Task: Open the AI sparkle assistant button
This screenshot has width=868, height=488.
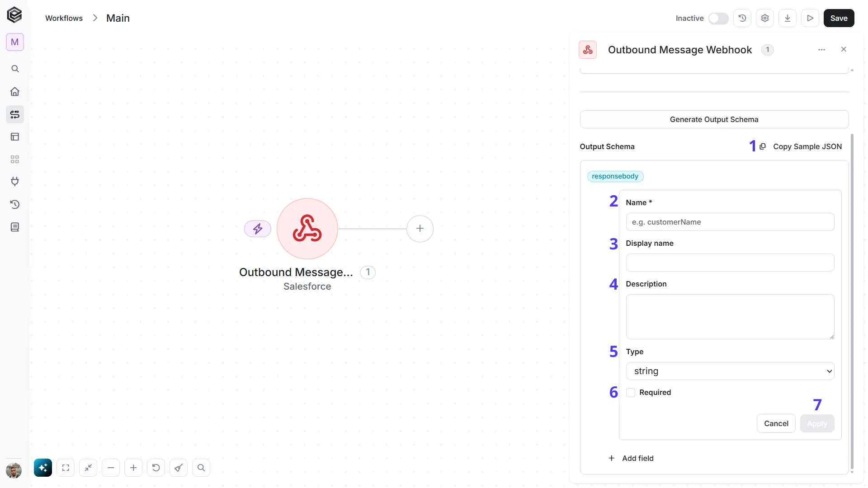Action: 43,468
